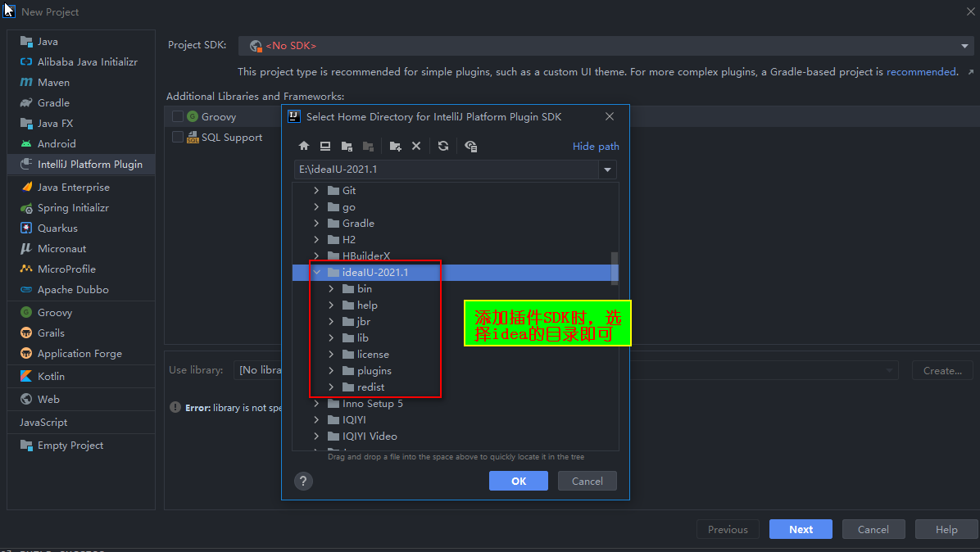The width and height of the screenshot is (980, 552).
Task: Select Empty Project type
Action: 81,446
